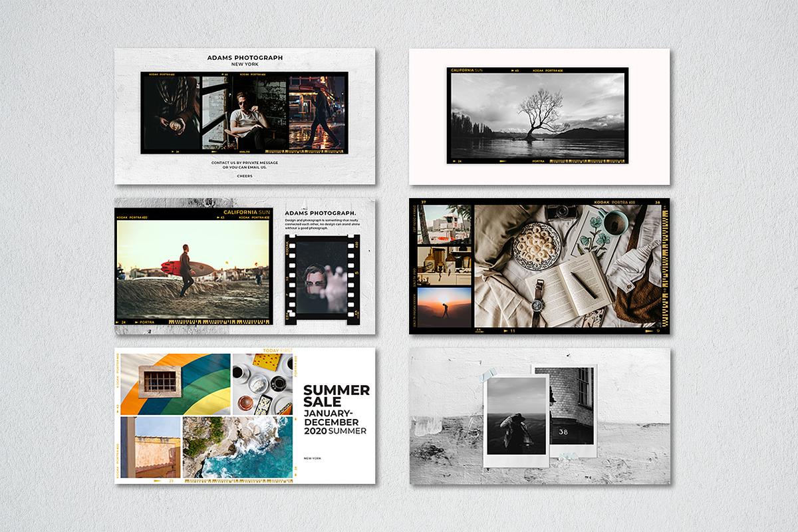
Task: Click the 'ADAMS PHOTOGRAPH' title above the three-photo strip
Action: click(x=245, y=58)
